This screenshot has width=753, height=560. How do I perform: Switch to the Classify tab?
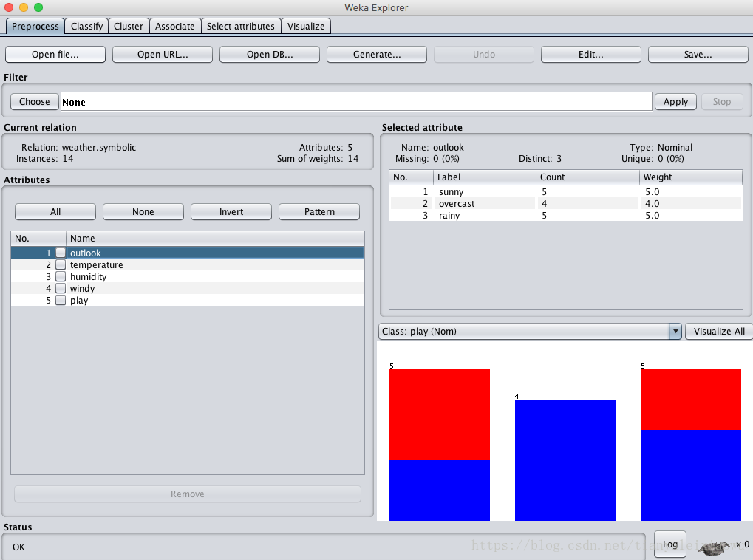click(x=87, y=27)
